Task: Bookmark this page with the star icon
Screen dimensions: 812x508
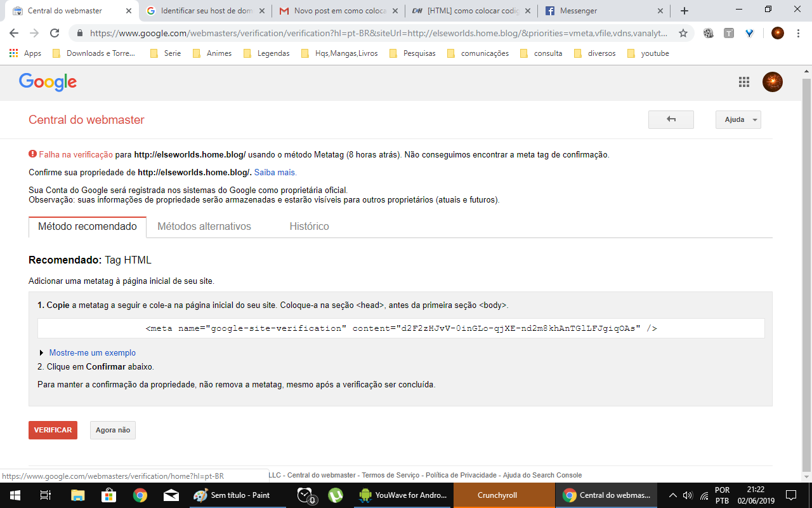Action: pyautogui.click(x=683, y=33)
